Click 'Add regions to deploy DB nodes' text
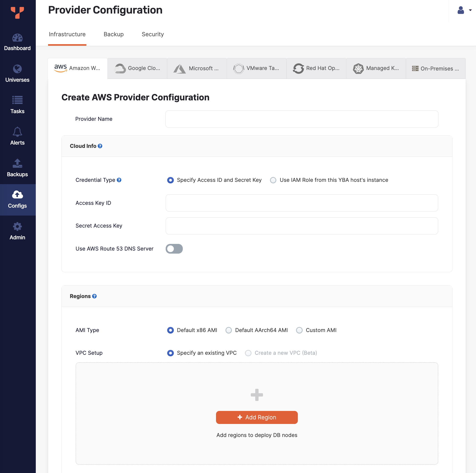 pyautogui.click(x=257, y=435)
